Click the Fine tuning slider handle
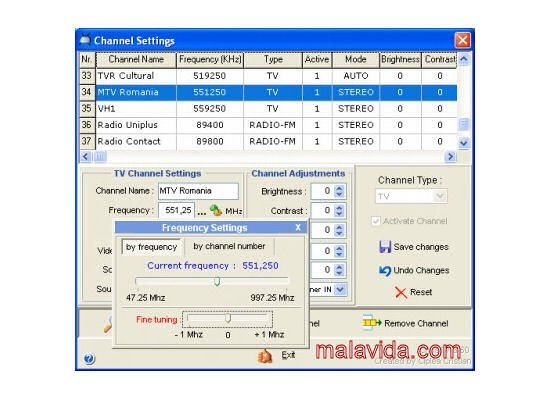Screen dimensions: 550x400 228,318
